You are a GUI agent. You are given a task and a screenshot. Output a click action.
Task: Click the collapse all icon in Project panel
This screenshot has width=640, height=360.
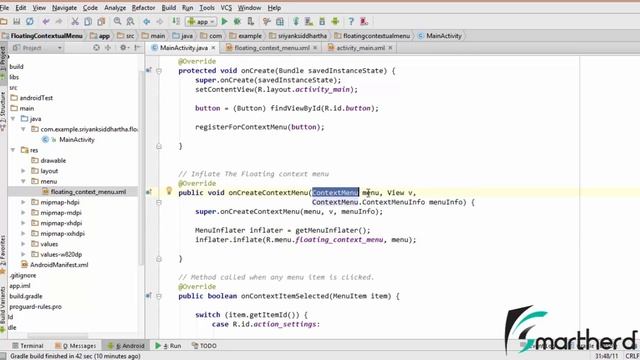(x=108, y=48)
